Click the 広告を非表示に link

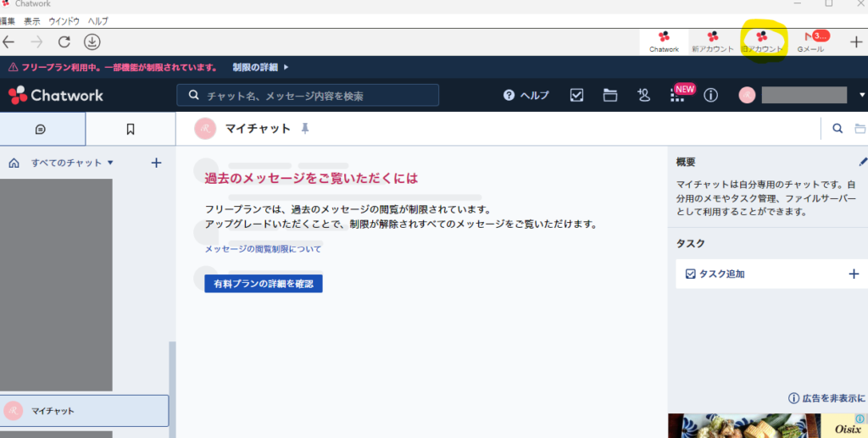[x=827, y=398]
